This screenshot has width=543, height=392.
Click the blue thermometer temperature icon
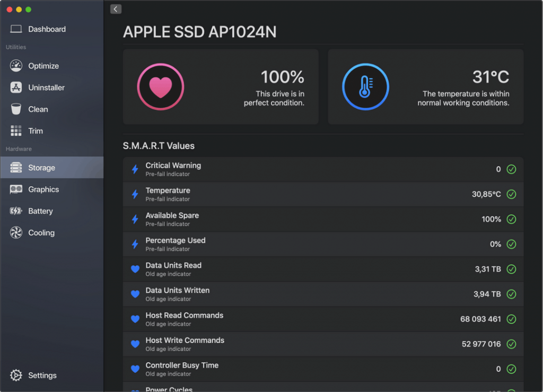365,86
